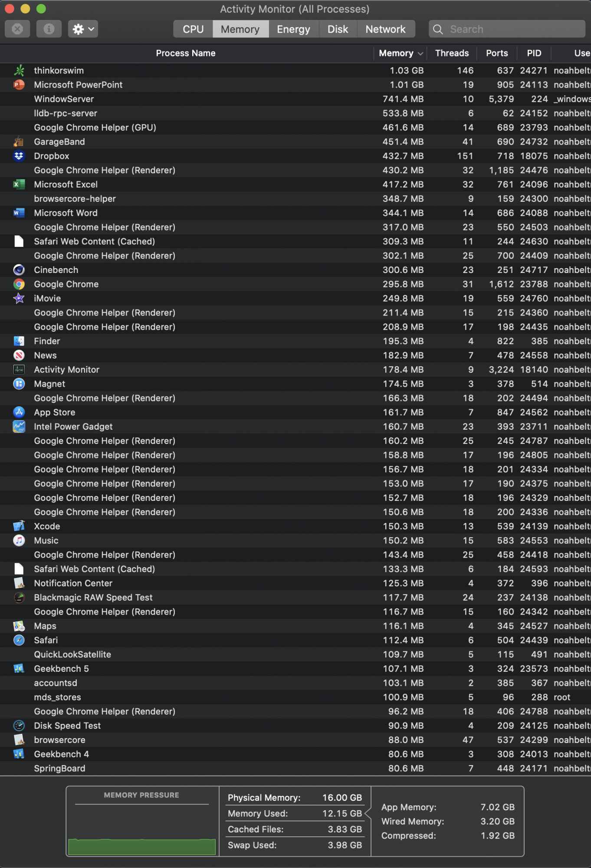
Task: Toggle sort order on Memory column
Action: (x=400, y=53)
